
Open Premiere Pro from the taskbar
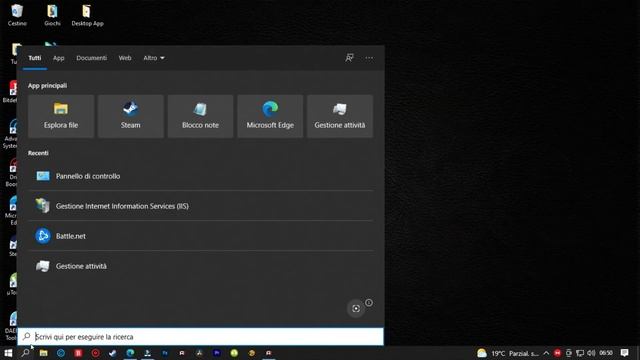point(217,353)
